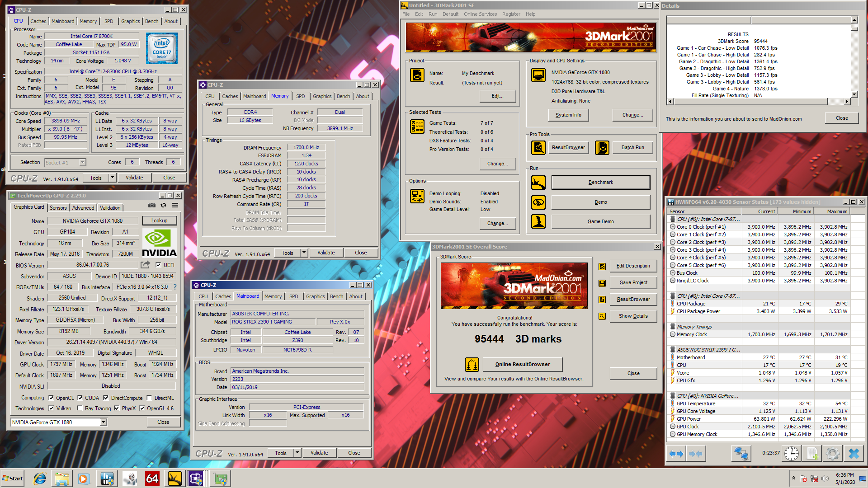
Task: Click the System Info button
Action: [568, 115]
